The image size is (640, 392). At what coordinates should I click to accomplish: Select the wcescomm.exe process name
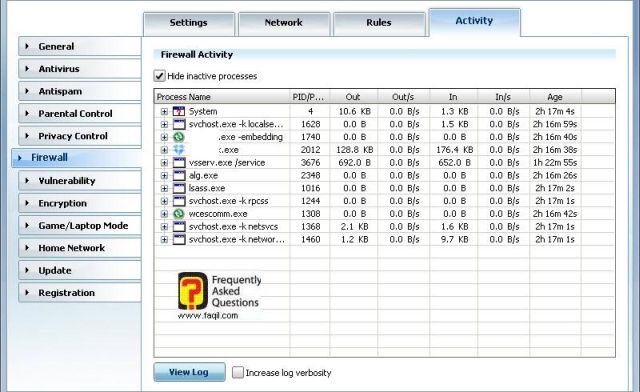pos(218,214)
